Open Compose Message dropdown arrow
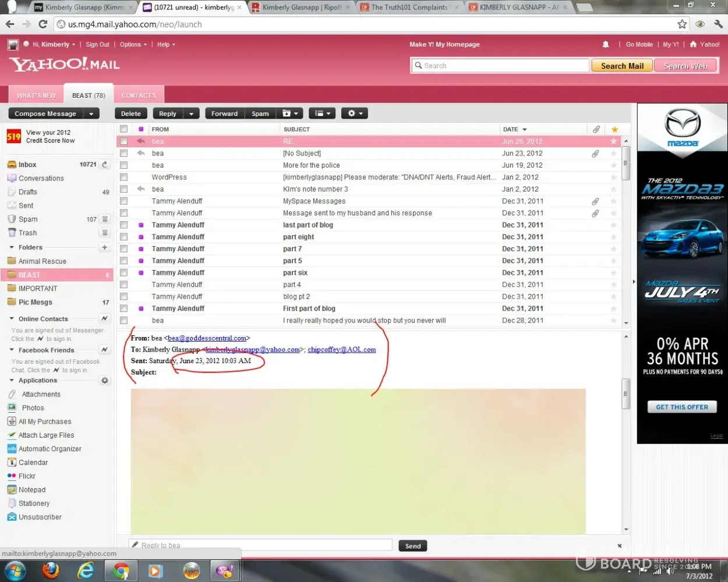 (91, 114)
